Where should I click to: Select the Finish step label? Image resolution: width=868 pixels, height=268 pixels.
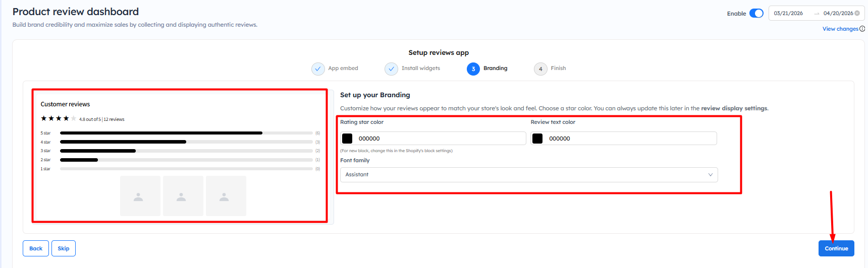(x=558, y=69)
